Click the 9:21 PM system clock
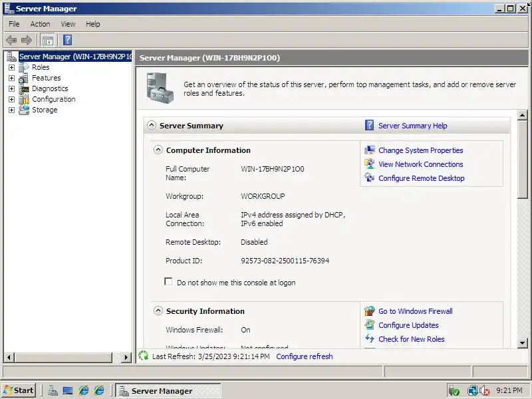 coord(509,390)
